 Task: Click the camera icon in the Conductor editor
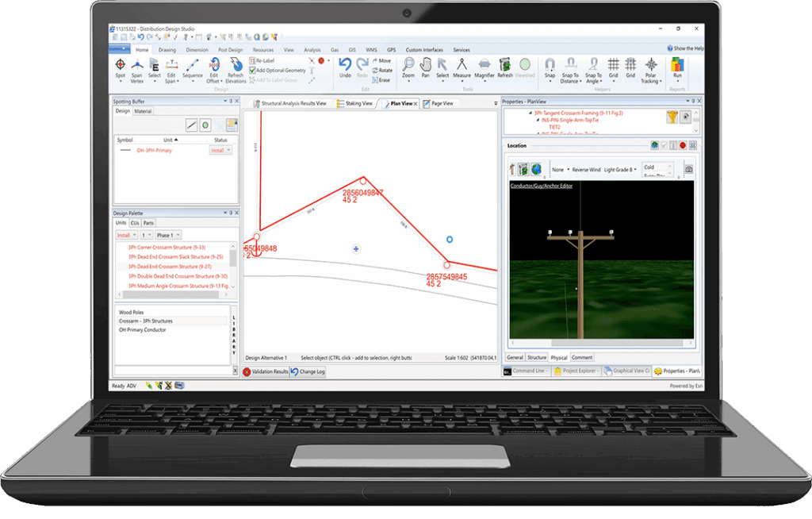(689, 169)
